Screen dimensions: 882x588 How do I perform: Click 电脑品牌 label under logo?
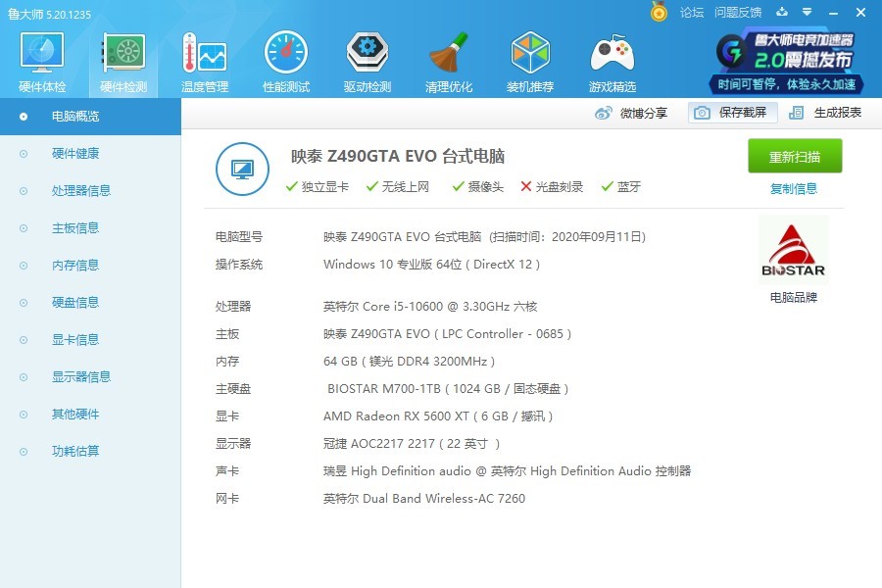[x=794, y=298]
